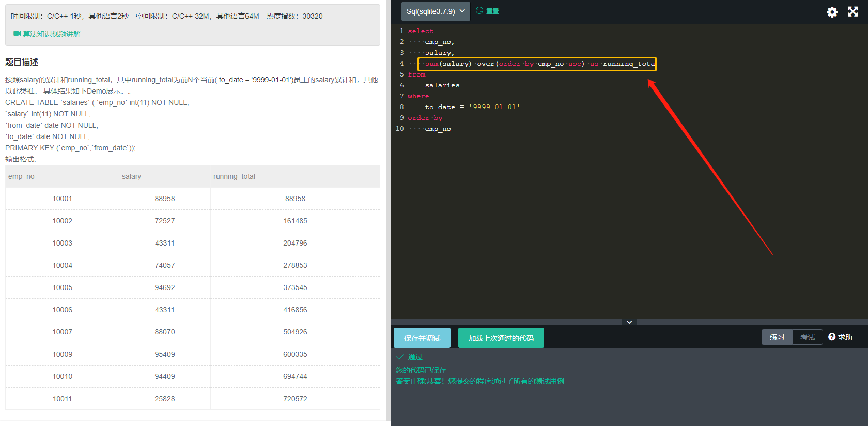Switch to 练习 practice mode
The width and height of the screenshot is (868, 426).
pyautogui.click(x=777, y=337)
